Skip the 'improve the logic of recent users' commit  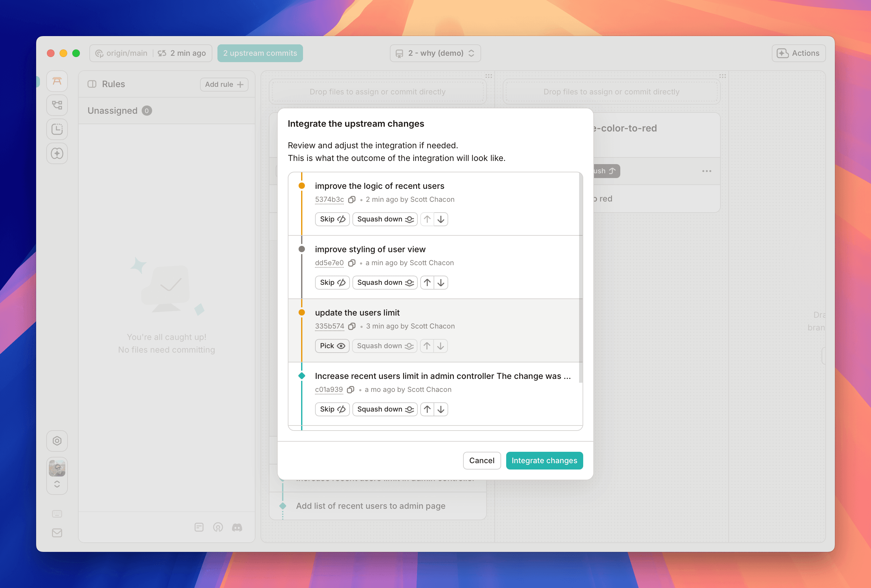click(332, 219)
